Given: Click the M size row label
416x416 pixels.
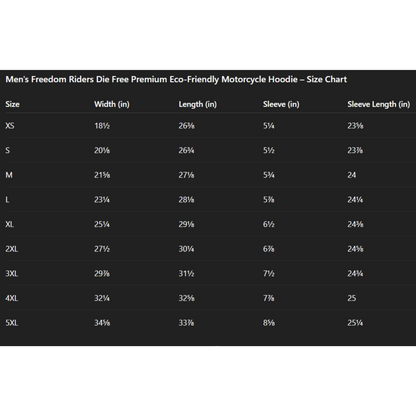Looking at the screenshot, I should coord(9,175).
